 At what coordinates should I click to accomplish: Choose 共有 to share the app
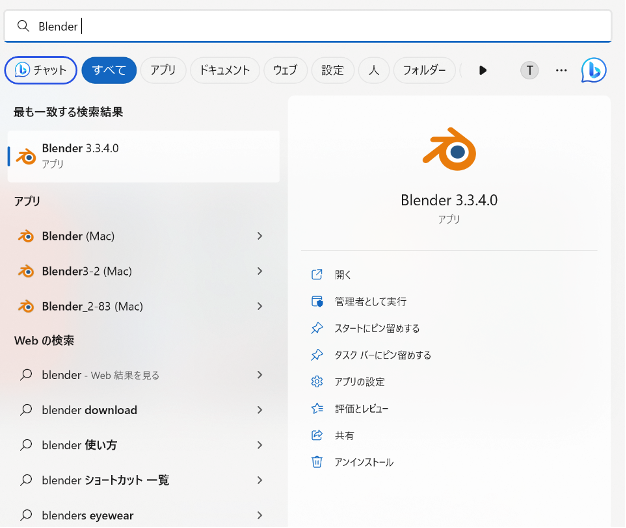[x=344, y=435]
